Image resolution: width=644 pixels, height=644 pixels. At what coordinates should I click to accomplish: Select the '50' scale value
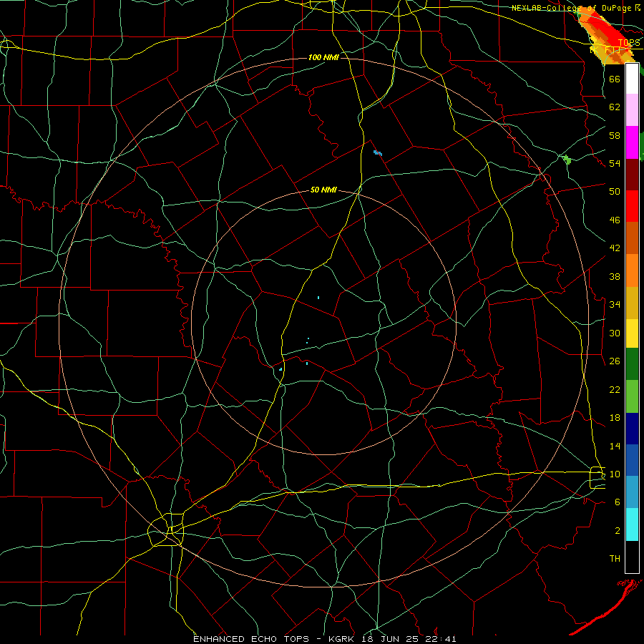click(x=615, y=191)
